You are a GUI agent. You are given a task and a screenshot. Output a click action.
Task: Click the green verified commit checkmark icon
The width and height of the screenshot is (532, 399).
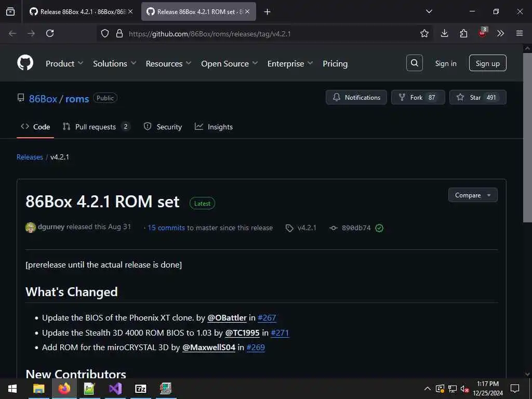(x=379, y=228)
